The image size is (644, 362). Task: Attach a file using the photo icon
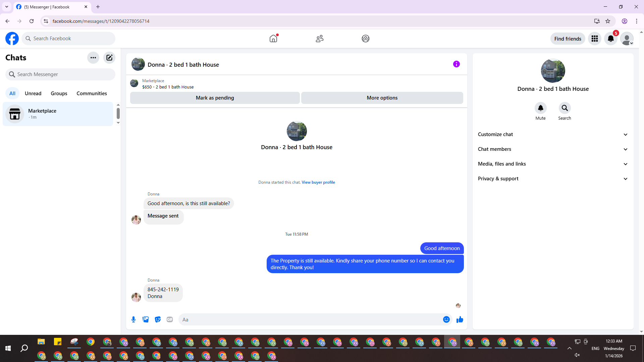[146, 319]
